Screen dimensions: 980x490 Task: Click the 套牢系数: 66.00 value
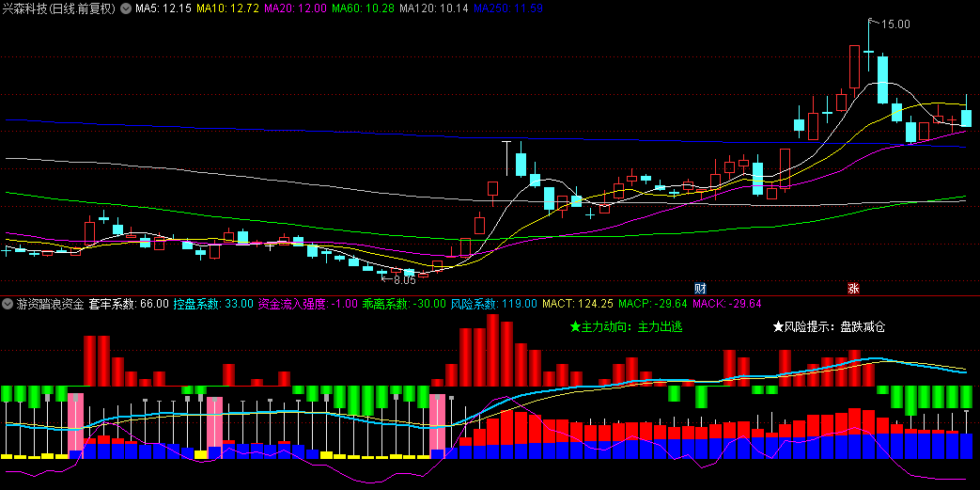coord(129,304)
